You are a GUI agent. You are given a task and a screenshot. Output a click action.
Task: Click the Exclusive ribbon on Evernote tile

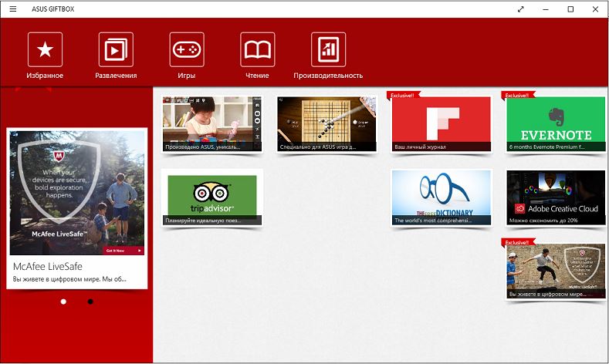click(x=517, y=95)
